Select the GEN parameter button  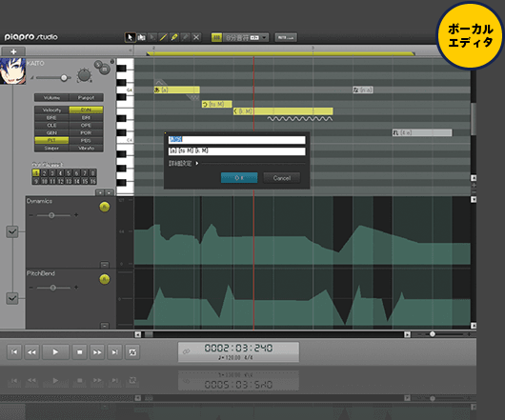coord(51,133)
